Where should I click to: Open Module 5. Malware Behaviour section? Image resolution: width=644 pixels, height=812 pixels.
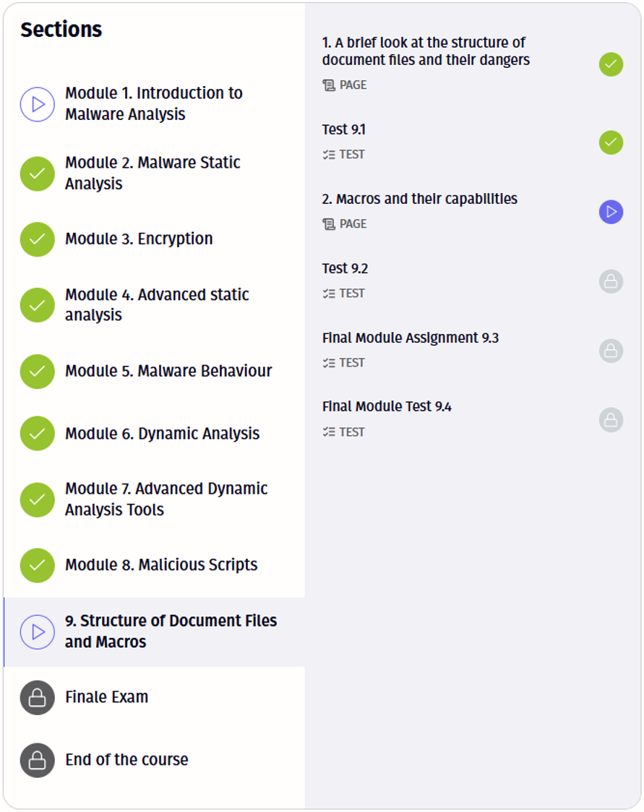click(x=168, y=371)
